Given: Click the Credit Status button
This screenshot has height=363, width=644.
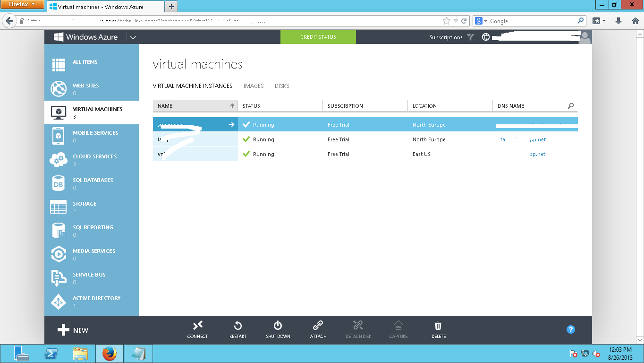Looking at the screenshot, I should [318, 37].
